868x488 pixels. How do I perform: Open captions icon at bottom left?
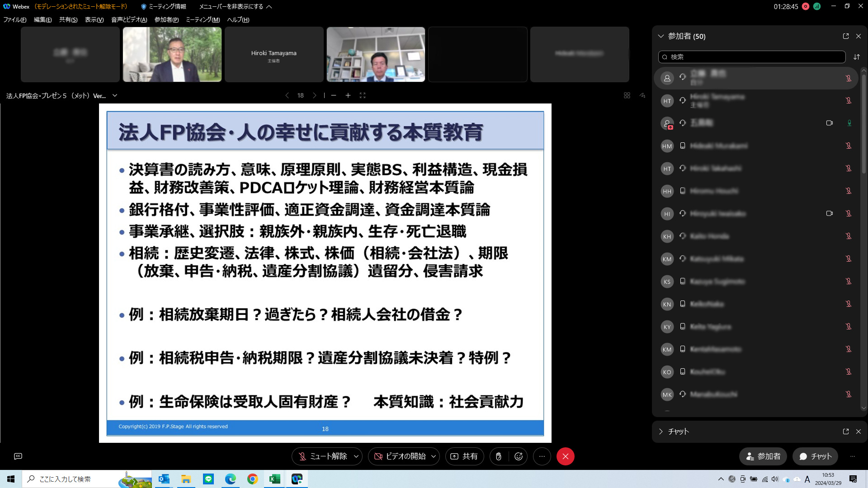18,456
